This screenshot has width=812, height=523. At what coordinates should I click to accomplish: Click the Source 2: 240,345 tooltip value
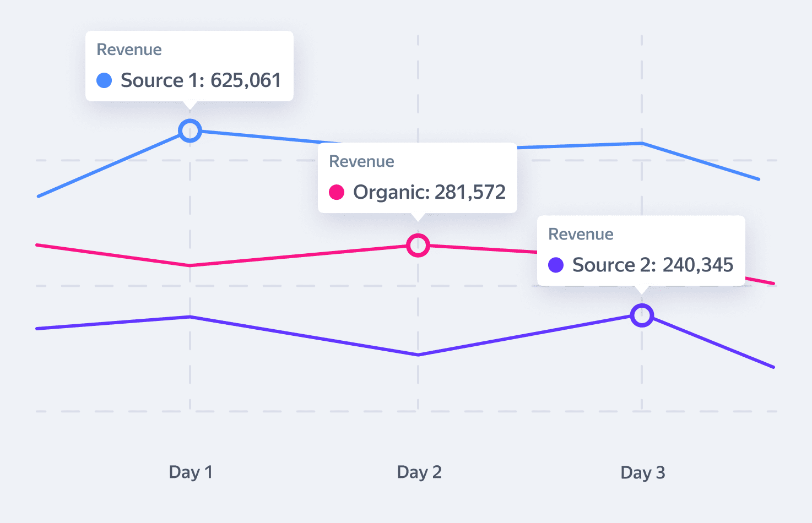click(x=653, y=265)
